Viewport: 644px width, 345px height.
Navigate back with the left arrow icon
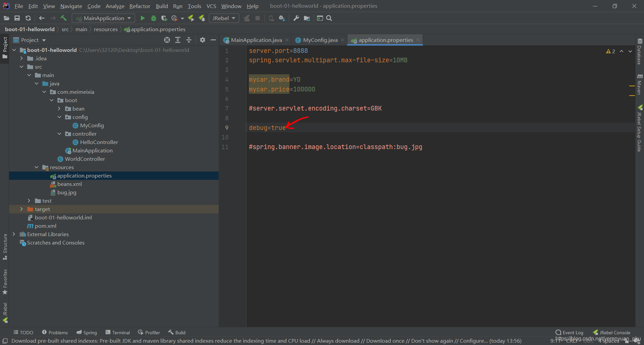click(x=42, y=18)
